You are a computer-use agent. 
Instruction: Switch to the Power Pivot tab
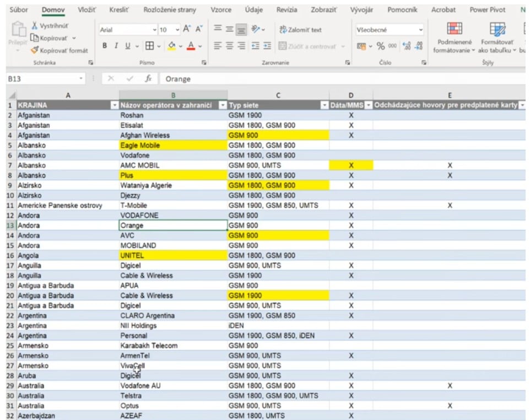coord(488,10)
